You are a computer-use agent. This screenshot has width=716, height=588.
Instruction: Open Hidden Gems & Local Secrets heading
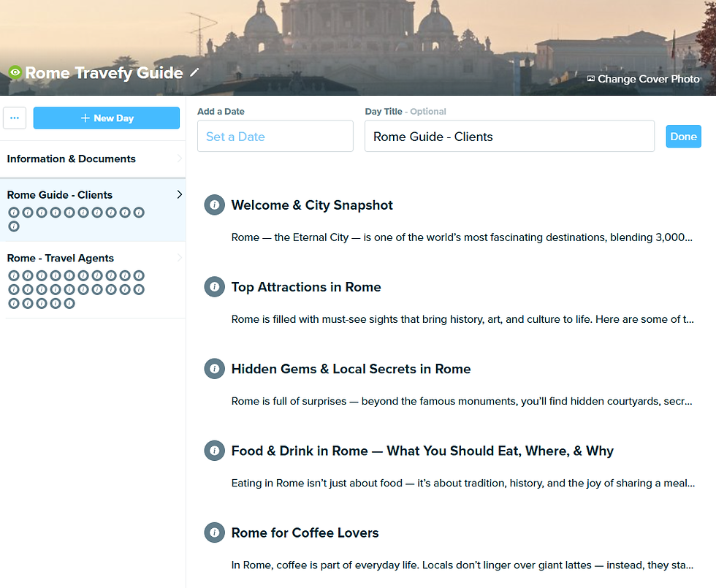point(351,369)
